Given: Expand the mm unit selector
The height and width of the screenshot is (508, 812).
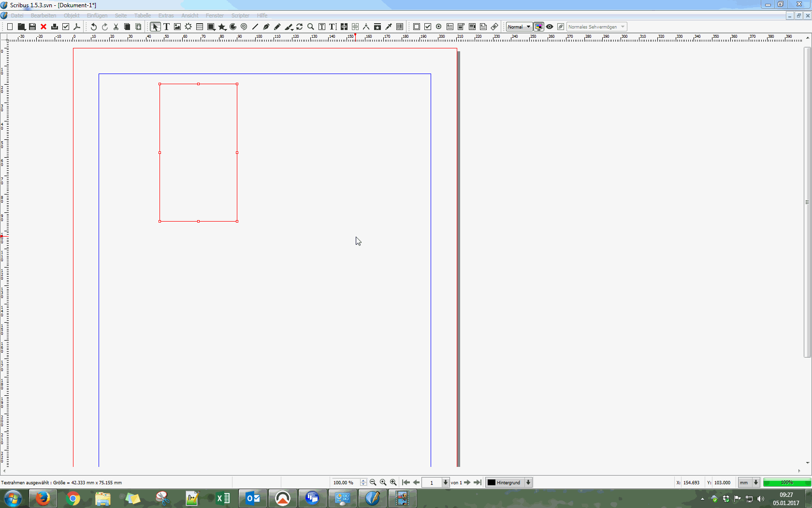Looking at the screenshot, I should coord(756,482).
